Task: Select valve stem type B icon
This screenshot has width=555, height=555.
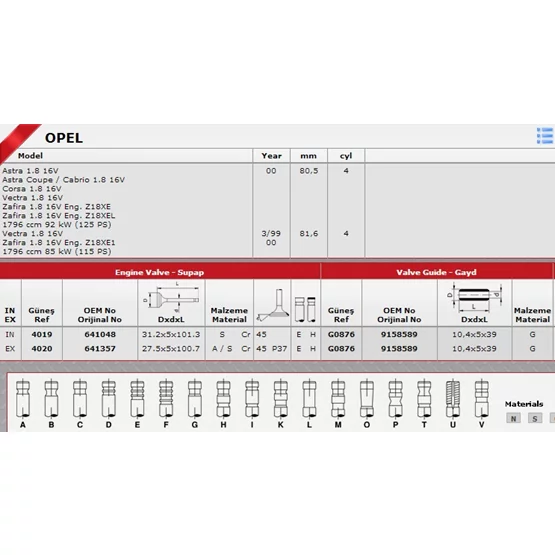Action: [51, 399]
